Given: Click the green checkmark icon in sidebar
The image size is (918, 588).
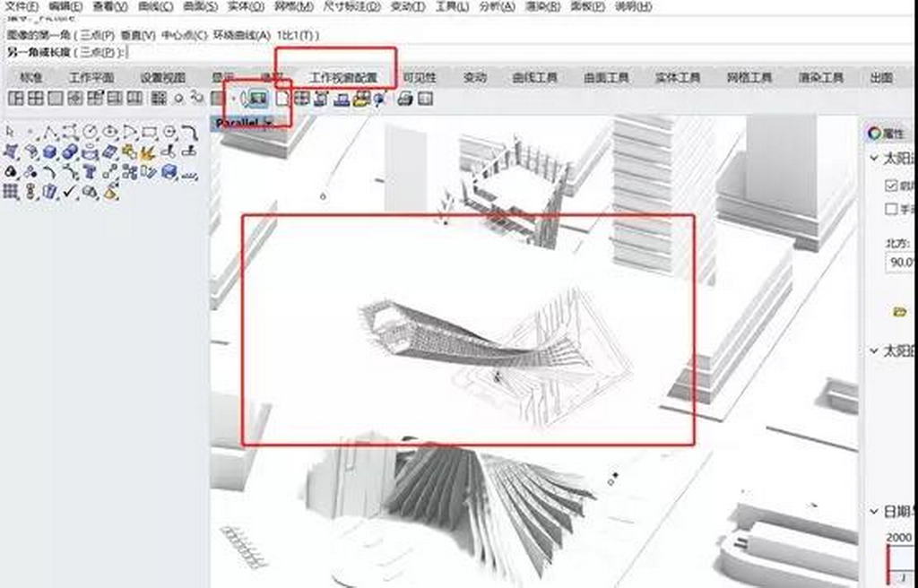Looking at the screenshot, I should click(70, 192).
